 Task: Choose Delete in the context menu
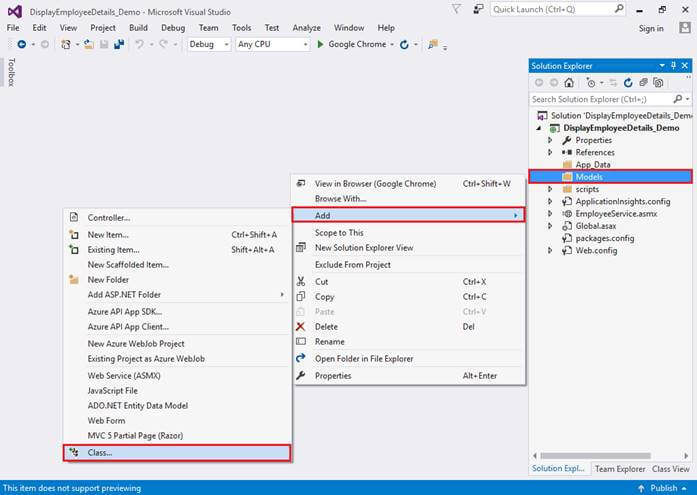pos(408,327)
